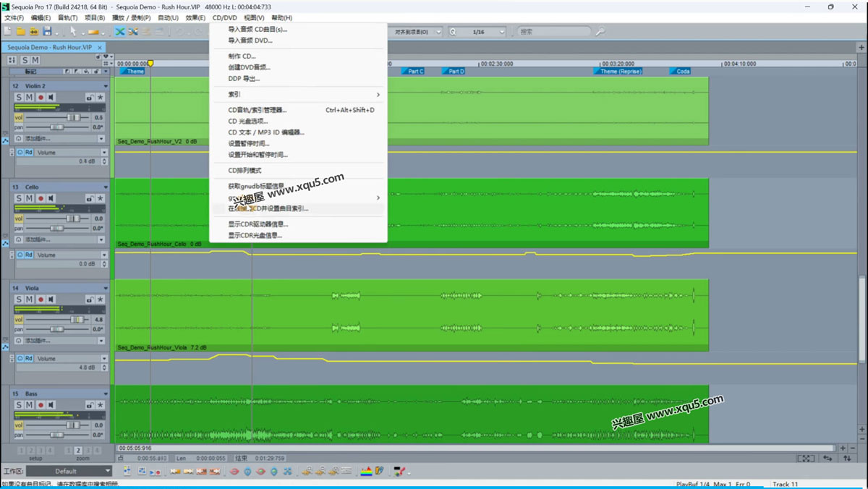The height and width of the screenshot is (489, 868).
Task: Click the mixer grid icon next to workspace dropdown
Action: point(127,472)
